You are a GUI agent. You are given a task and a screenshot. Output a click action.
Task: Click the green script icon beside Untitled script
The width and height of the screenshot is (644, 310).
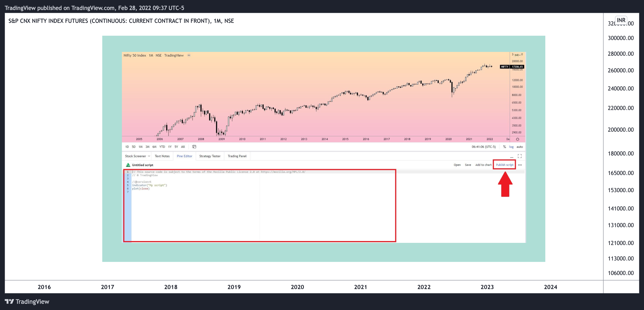[128, 165]
